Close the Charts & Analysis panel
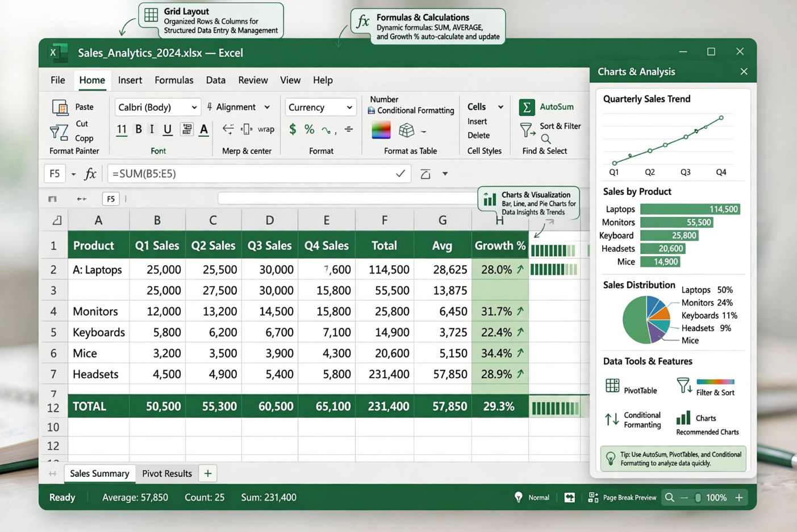Screen dimensions: 797x532 click(x=744, y=72)
